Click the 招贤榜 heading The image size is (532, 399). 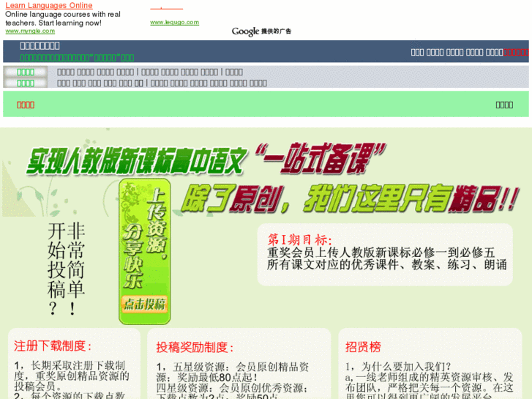363,347
